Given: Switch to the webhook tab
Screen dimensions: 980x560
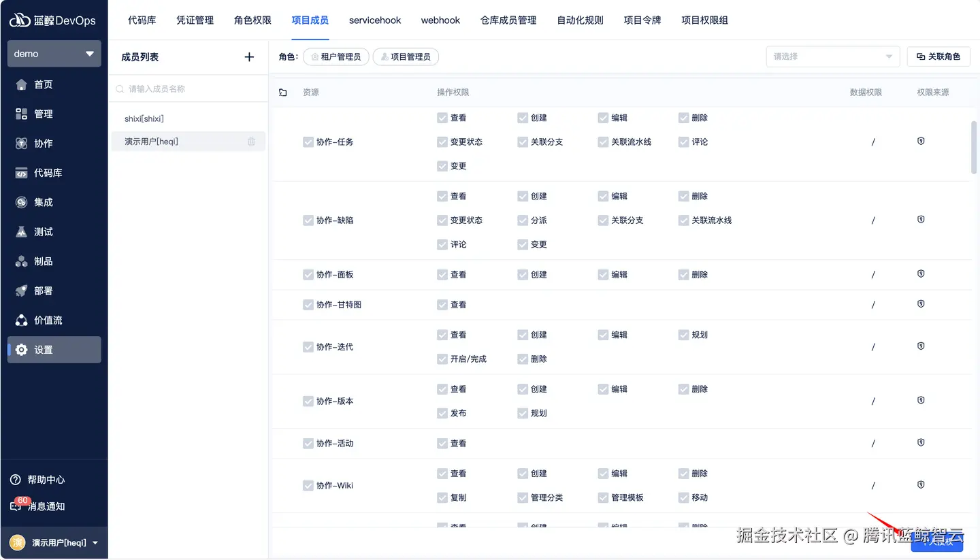Looking at the screenshot, I should (x=440, y=20).
